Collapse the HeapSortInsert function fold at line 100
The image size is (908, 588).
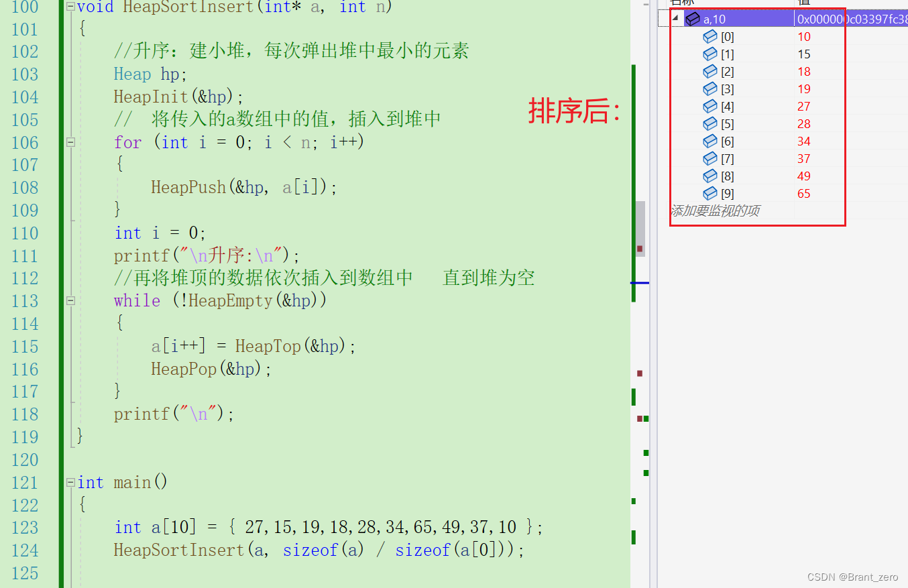coord(71,7)
